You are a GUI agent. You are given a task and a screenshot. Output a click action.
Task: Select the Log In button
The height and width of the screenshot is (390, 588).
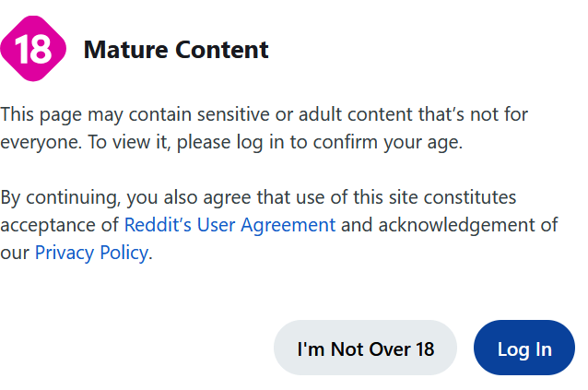(x=524, y=348)
